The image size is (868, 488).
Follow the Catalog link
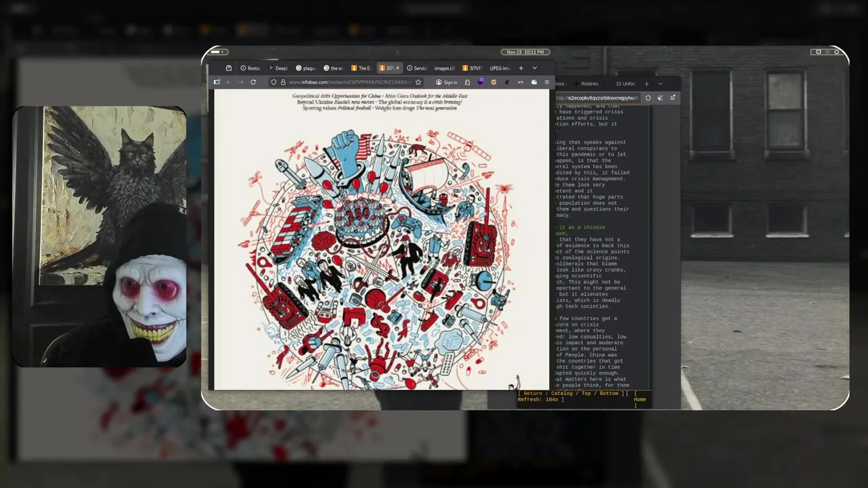click(x=561, y=393)
